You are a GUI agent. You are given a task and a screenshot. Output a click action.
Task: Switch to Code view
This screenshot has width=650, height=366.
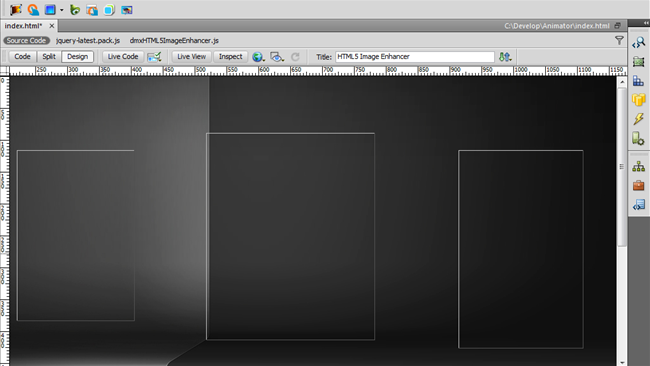[x=22, y=56]
